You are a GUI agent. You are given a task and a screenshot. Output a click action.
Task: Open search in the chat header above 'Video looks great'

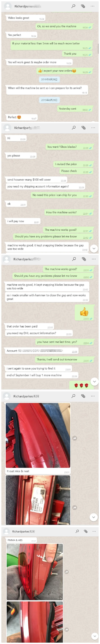pyautogui.click(x=73, y=6)
